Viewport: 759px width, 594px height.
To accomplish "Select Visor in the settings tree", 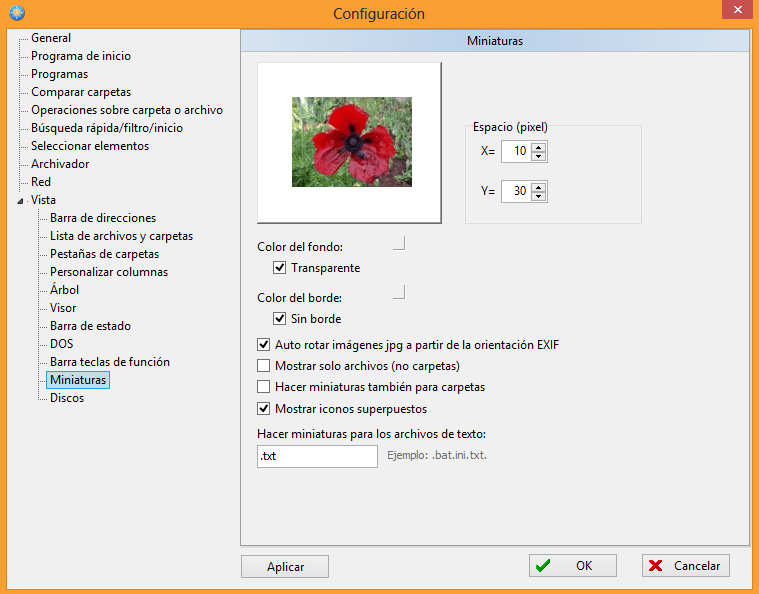I will (x=63, y=308).
